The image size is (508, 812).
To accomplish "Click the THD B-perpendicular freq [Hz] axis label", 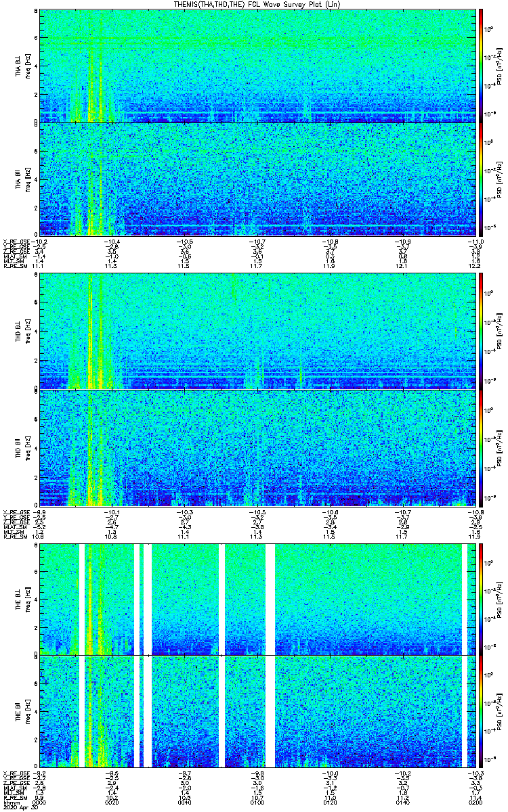I will coord(29,330).
